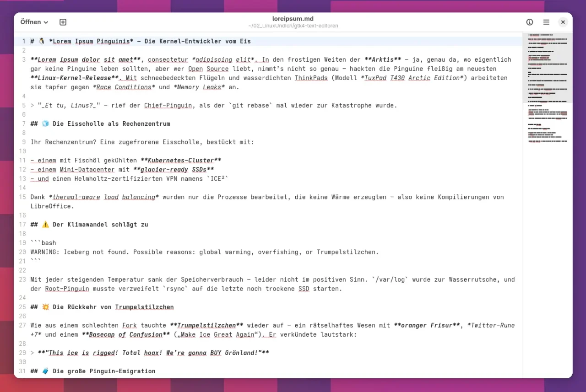Jump to lower section in minimap
The image size is (586, 392).
pyautogui.click(x=547, y=133)
